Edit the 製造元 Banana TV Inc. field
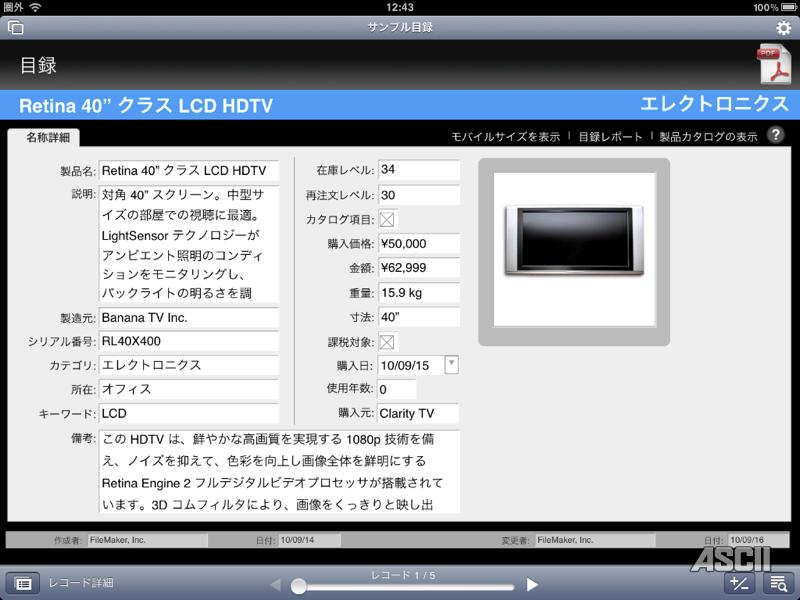This screenshot has height=600, width=800. coord(189,317)
